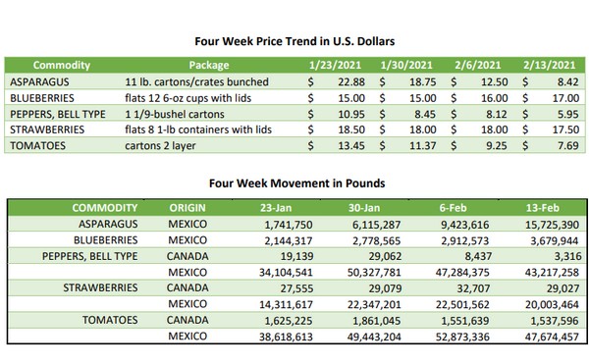Click the TOMATOES label in movement table
589x364 pixels.
point(110,321)
